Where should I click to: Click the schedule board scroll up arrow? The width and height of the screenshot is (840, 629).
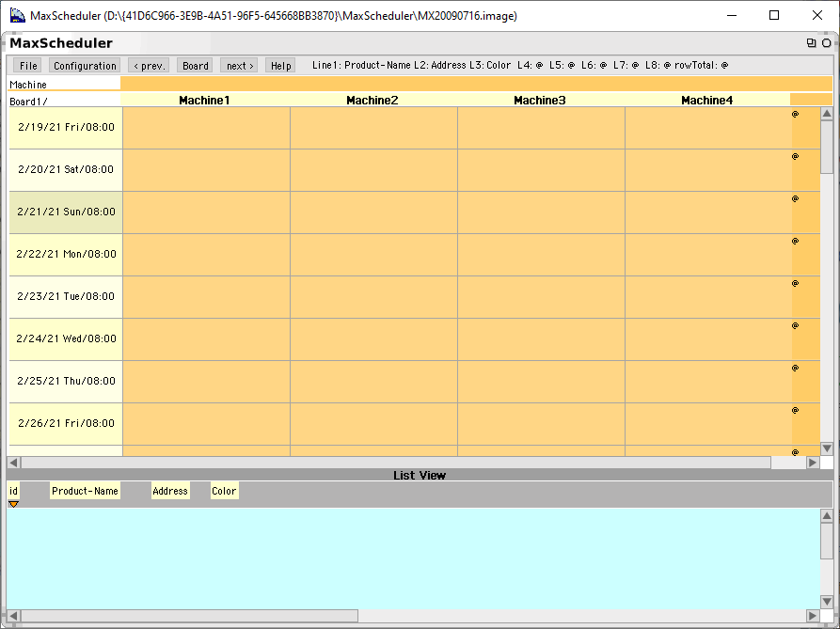pyautogui.click(x=827, y=114)
